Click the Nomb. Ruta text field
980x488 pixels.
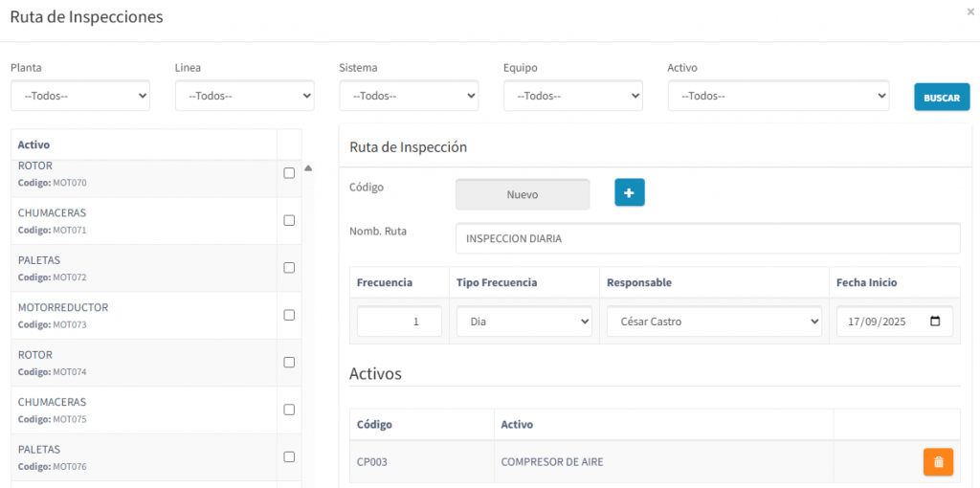(x=707, y=238)
